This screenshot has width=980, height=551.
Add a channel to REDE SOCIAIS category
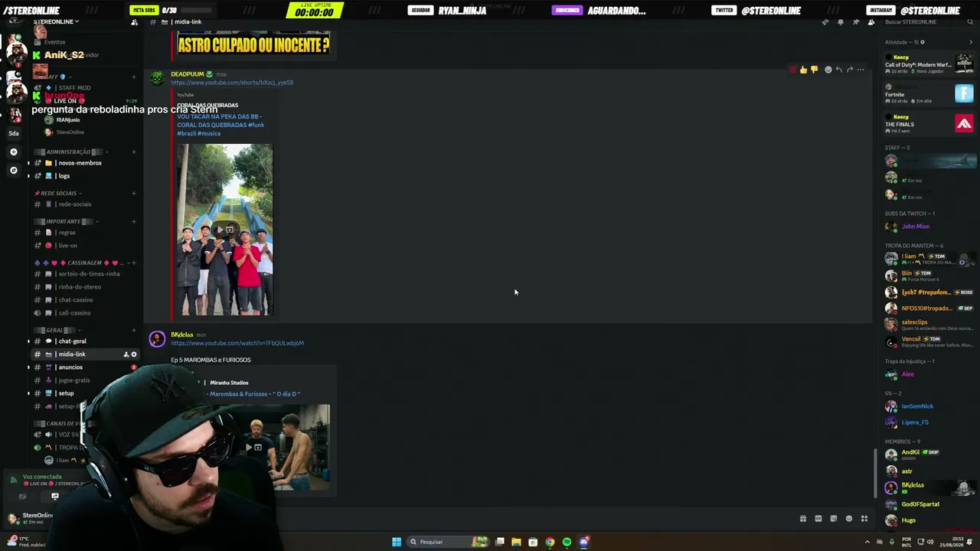click(x=133, y=193)
